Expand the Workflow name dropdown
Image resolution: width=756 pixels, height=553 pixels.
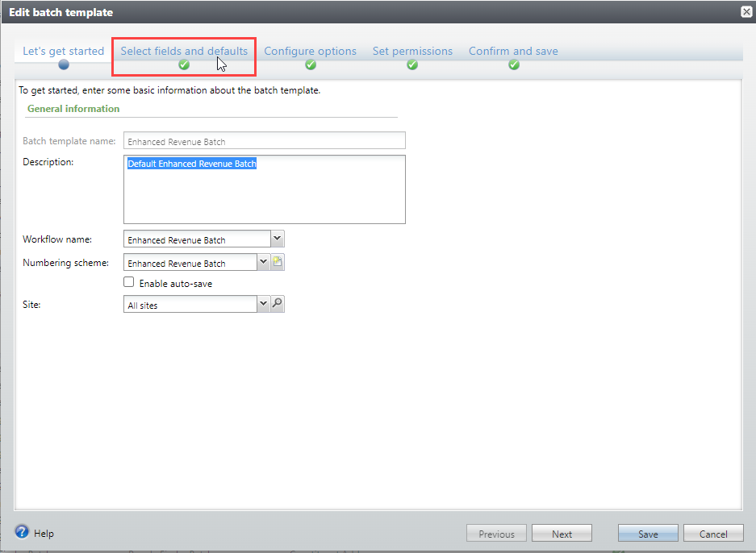[277, 239]
